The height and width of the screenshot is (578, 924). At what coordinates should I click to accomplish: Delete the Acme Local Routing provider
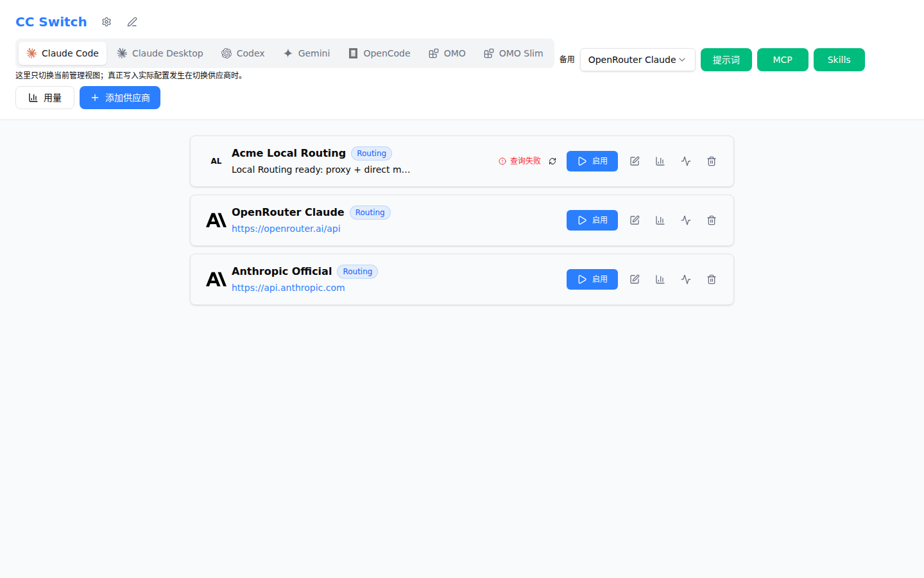[712, 161]
